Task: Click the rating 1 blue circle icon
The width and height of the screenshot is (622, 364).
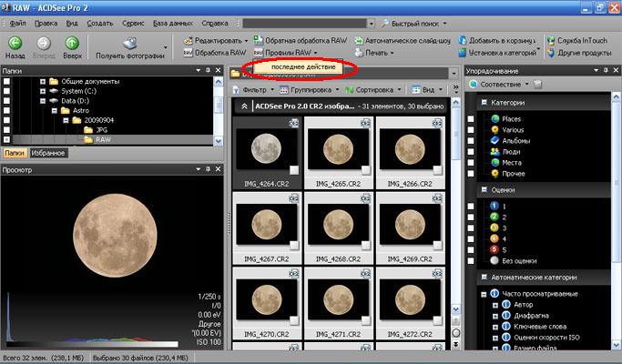Action: (x=494, y=206)
